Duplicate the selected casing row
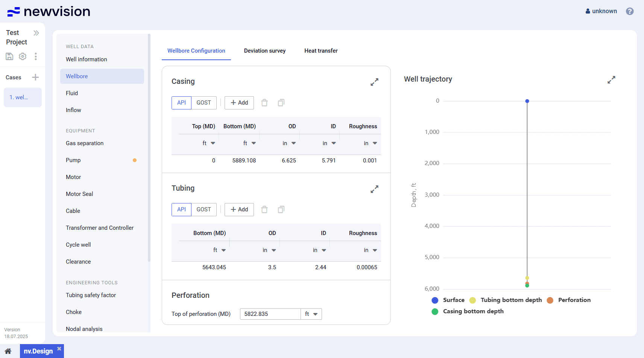This screenshot has height=358, width=644. pyautogui.click(x=281, y=103)
